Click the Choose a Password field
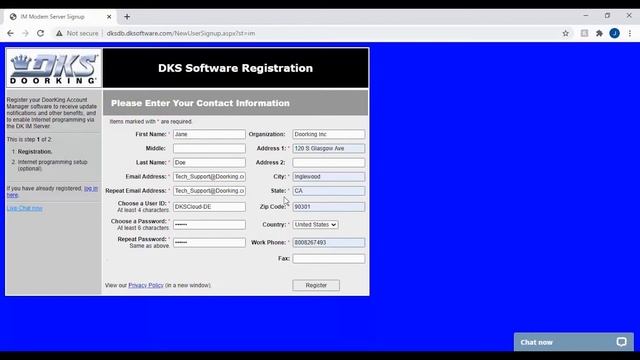The height and width of the screenshot is (360, 640). pyautogui.click(x=209, y=224)
